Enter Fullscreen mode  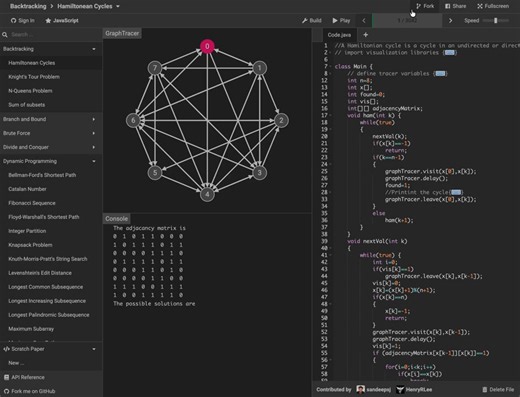[493, 6]
